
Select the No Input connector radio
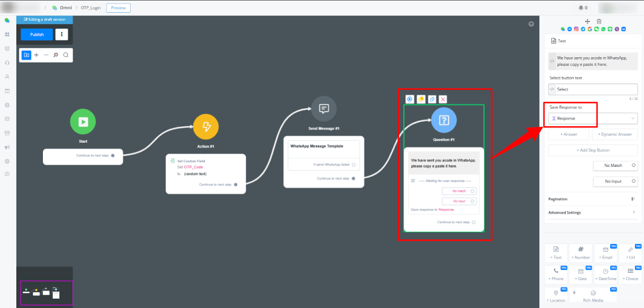point(634,181)
